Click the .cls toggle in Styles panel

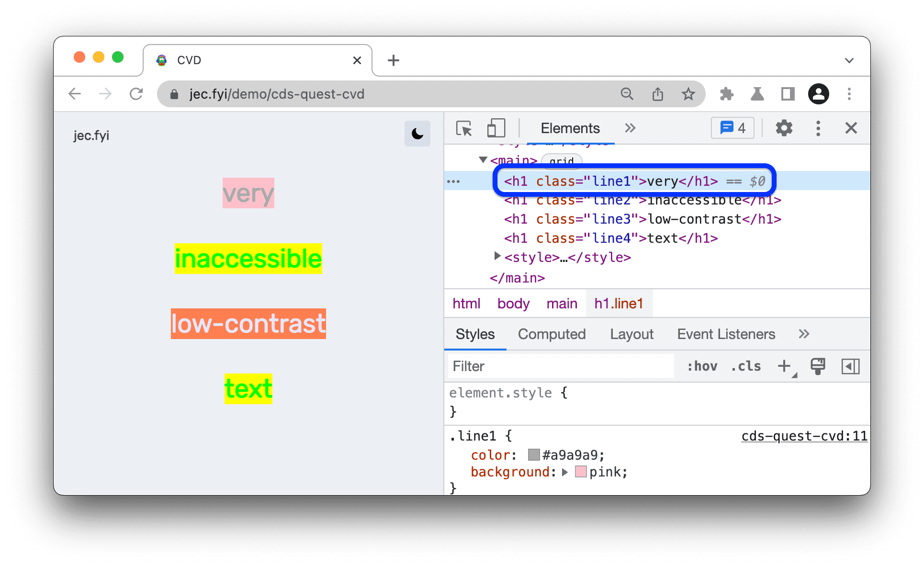click(x=747, y=365)
